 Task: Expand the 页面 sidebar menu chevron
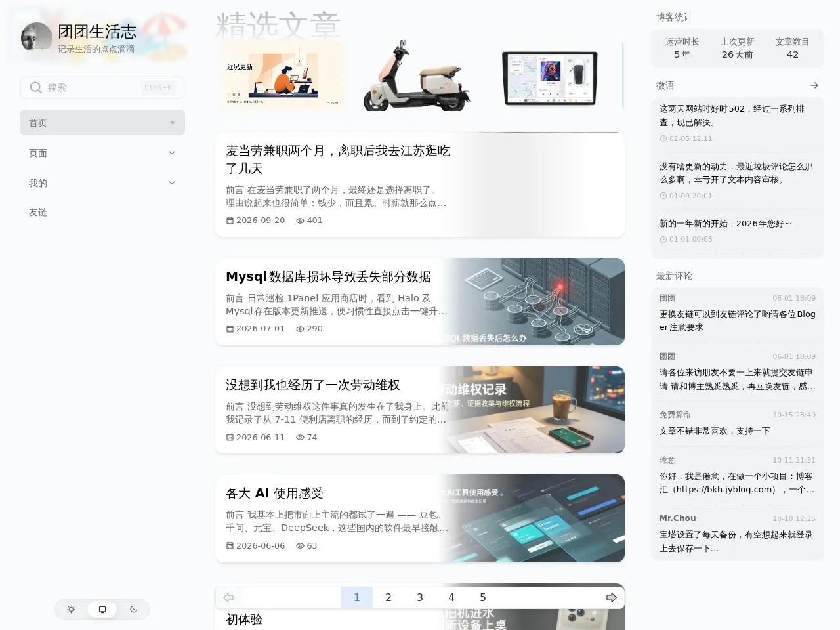(172, 153)
